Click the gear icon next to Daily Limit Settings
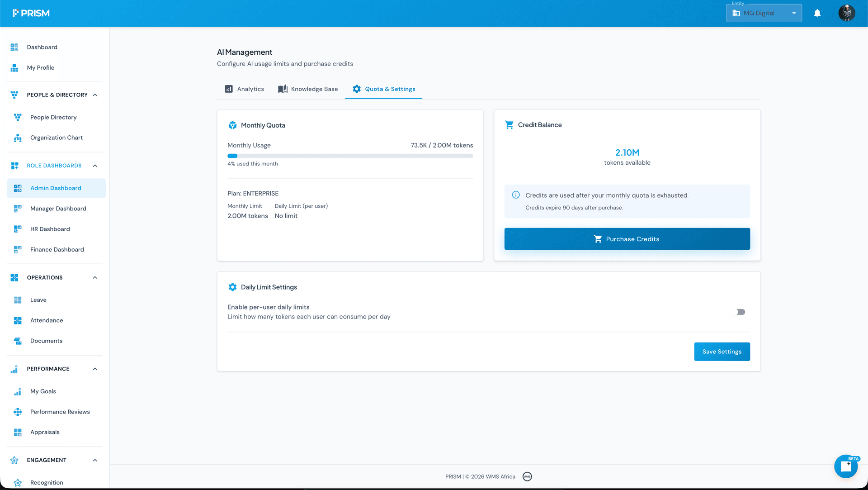This screenshot has width=868, height=490. 232,287
